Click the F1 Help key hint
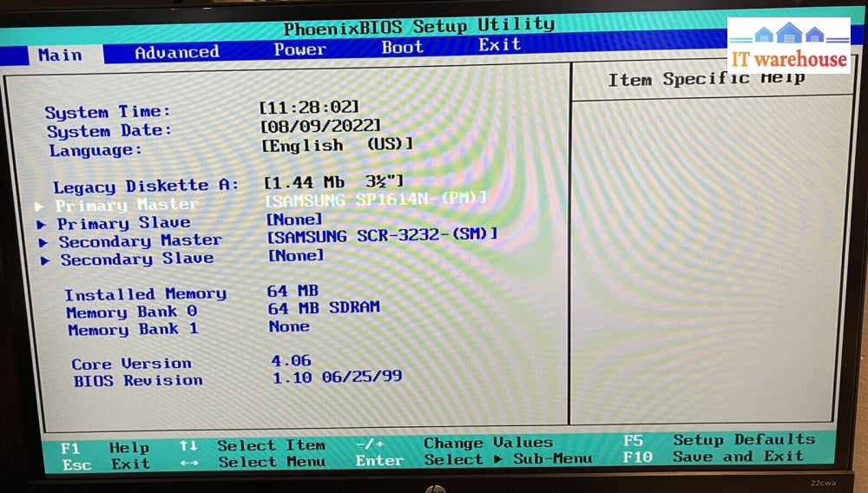This screenshot has width=868, height=493. click(105, 448)
